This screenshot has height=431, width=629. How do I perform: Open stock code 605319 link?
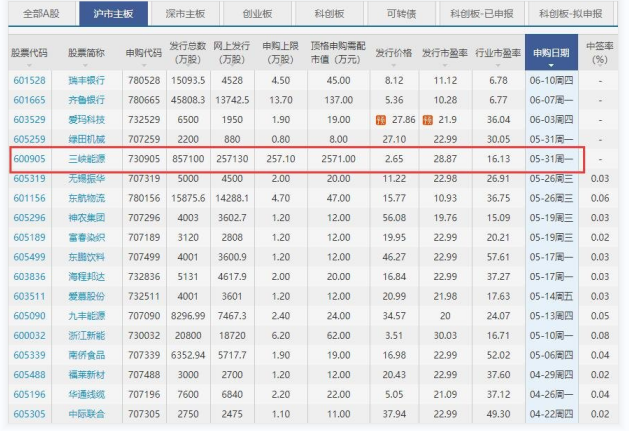click(29, 179)
